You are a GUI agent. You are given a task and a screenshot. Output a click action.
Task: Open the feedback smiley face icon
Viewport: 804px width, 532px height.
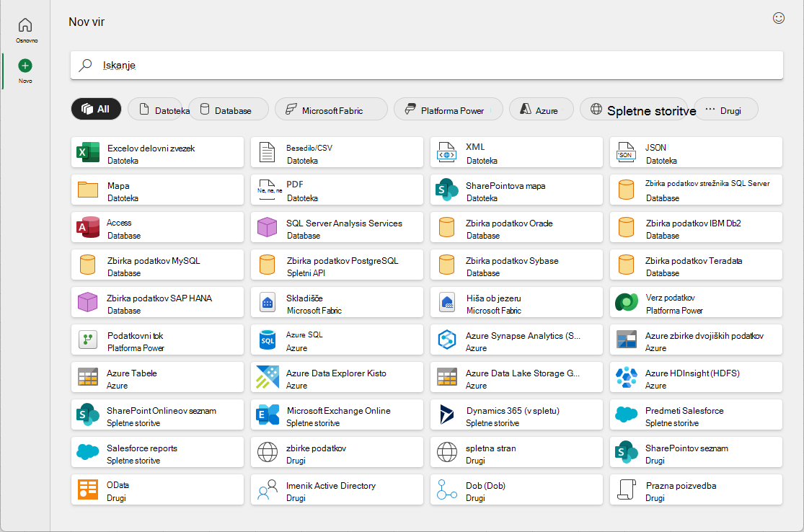pos(778,18)
